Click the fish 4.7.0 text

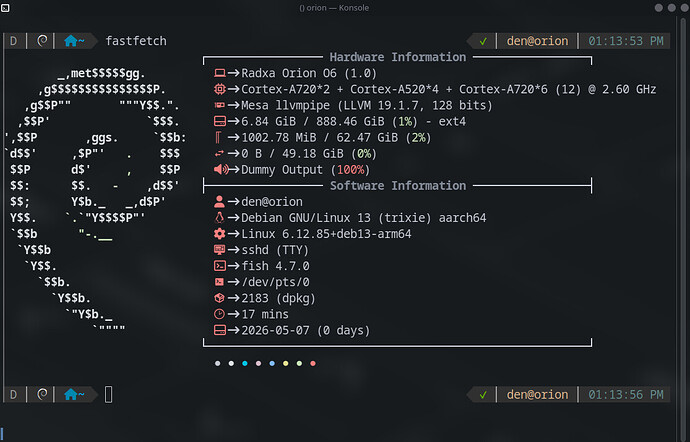pyautogui.click(x=275, y=266)
